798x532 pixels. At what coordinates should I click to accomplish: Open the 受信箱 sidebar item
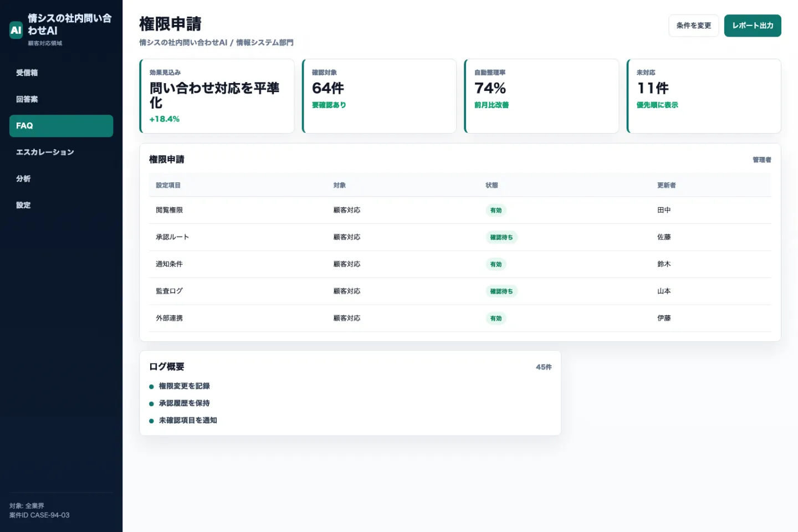click(x=61, y=73)
